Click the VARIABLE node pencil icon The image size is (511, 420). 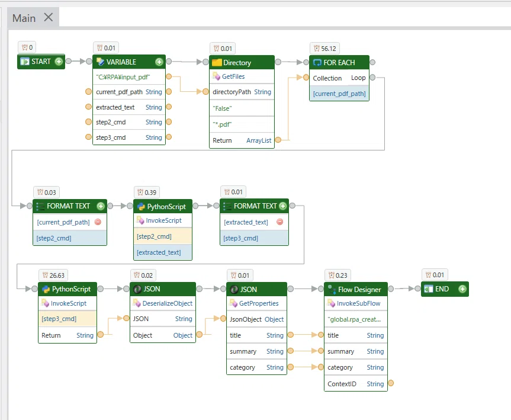point(101,62)
